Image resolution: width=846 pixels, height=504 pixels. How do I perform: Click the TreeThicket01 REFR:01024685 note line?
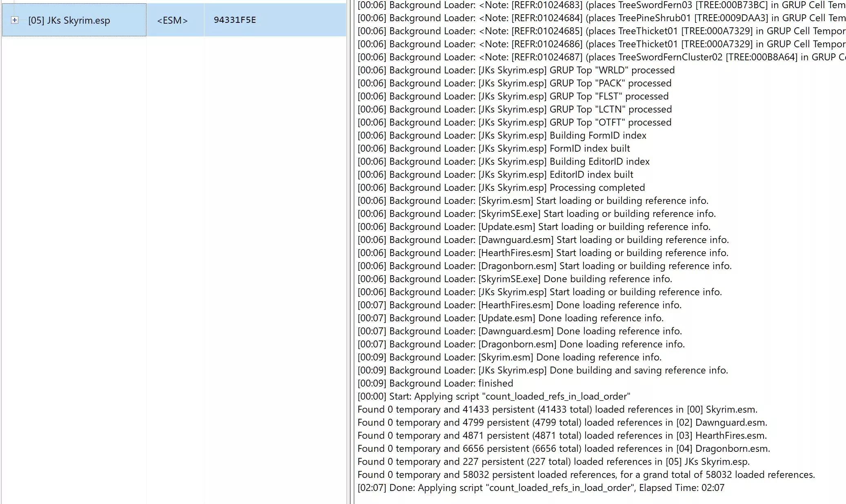coord(602,31)
